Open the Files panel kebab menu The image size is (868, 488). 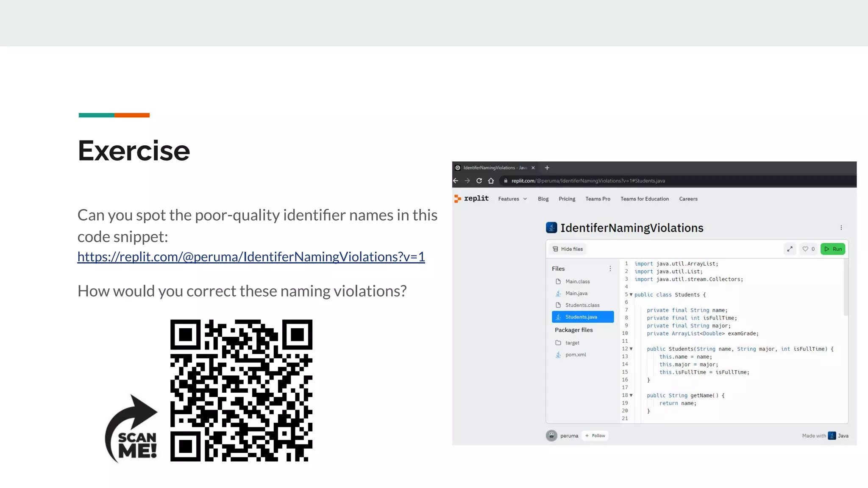click(x=610, y=269)
